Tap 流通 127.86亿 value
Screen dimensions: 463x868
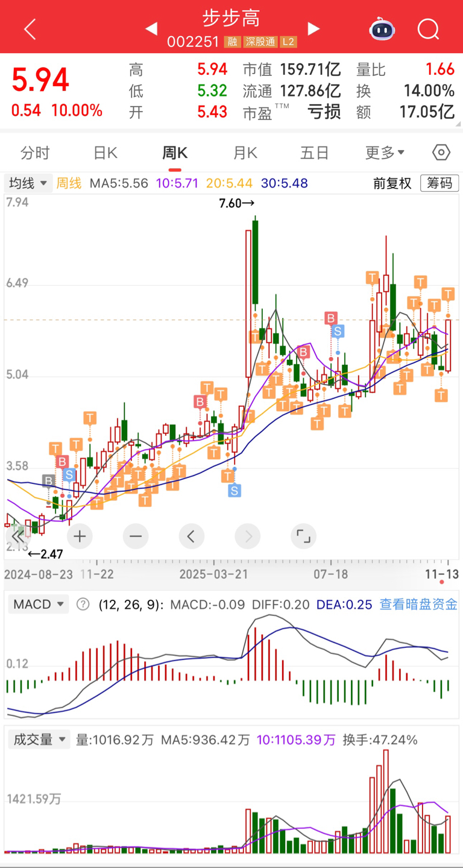(310, 91)
